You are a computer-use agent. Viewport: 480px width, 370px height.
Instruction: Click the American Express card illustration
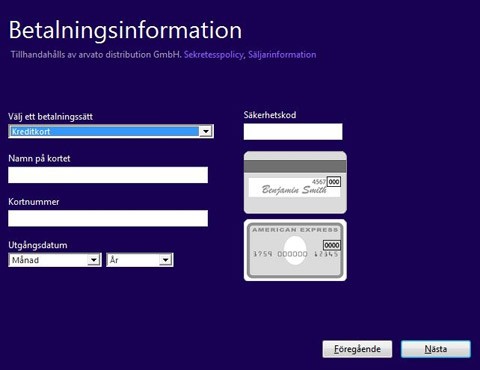pyautogui.click(x=295, y=250)
